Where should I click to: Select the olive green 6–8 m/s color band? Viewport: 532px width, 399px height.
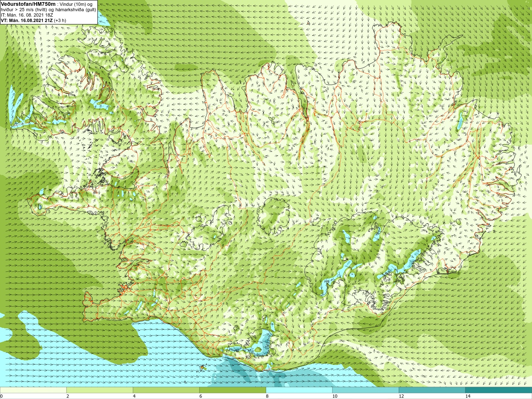coord(233,390)
